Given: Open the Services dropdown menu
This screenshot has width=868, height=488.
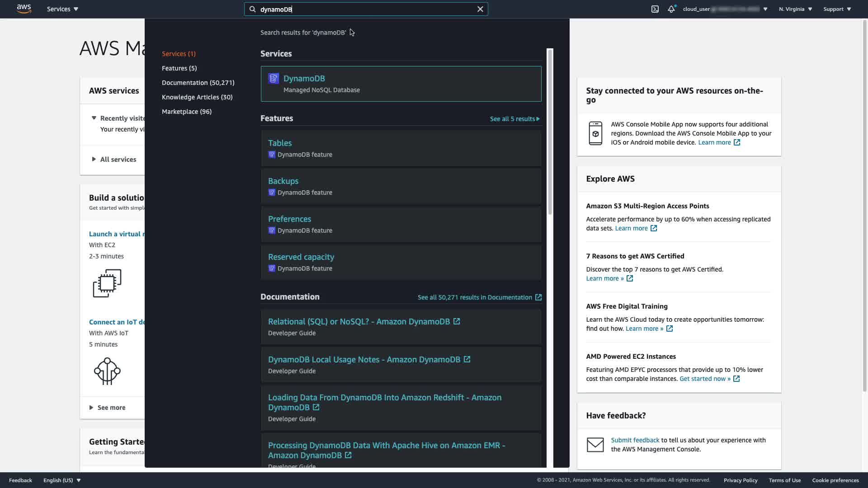Looking at the screenshot, I should tap(62, 9).
